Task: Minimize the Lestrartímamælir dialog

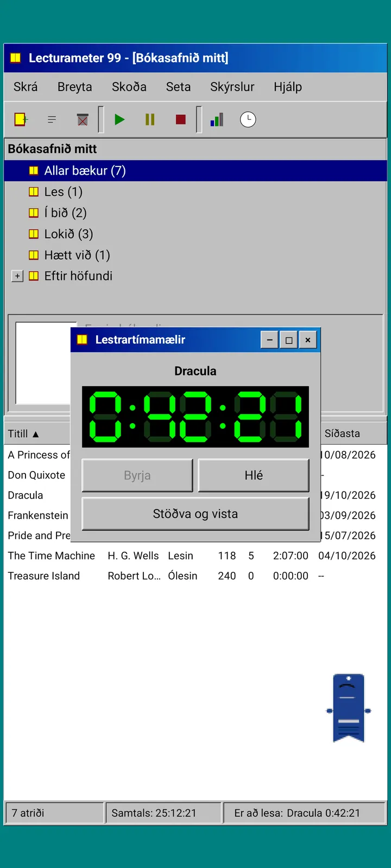Action: click(x=269, y=340)
